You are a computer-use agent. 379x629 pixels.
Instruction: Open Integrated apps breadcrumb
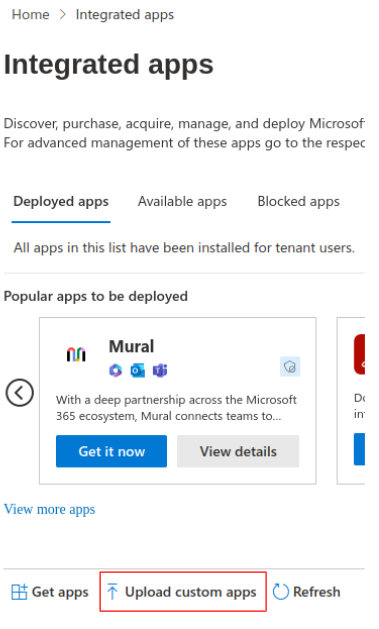click(125, 15)
